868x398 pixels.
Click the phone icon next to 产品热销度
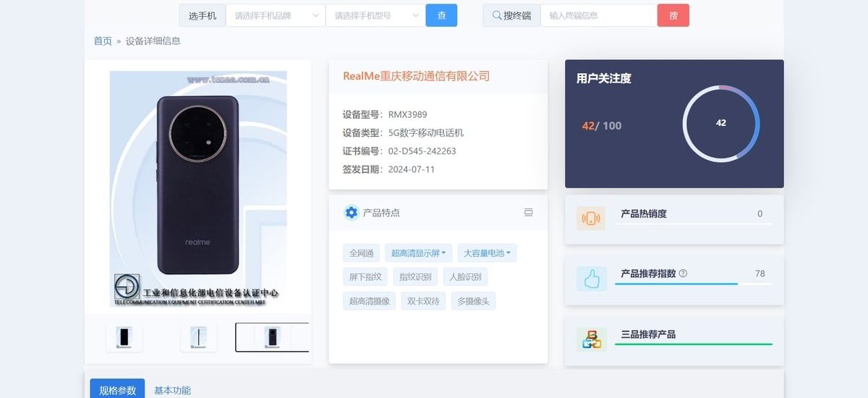coord(591,219)
